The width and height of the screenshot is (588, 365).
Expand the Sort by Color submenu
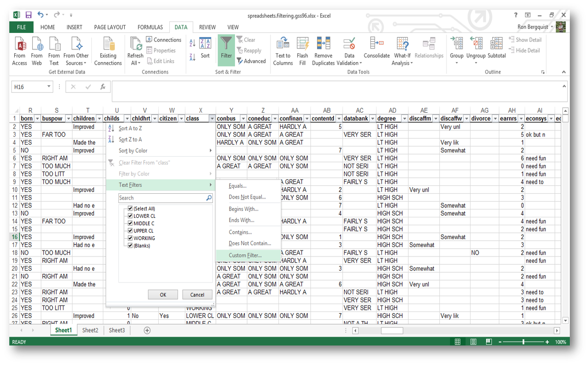pyautogui.click(x=133, y=150)
